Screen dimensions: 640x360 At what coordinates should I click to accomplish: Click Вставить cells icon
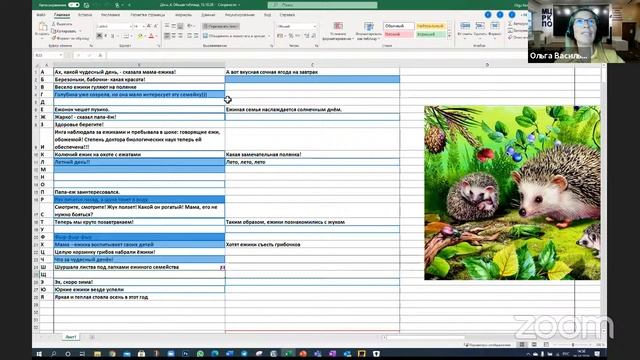coord(465,26)
